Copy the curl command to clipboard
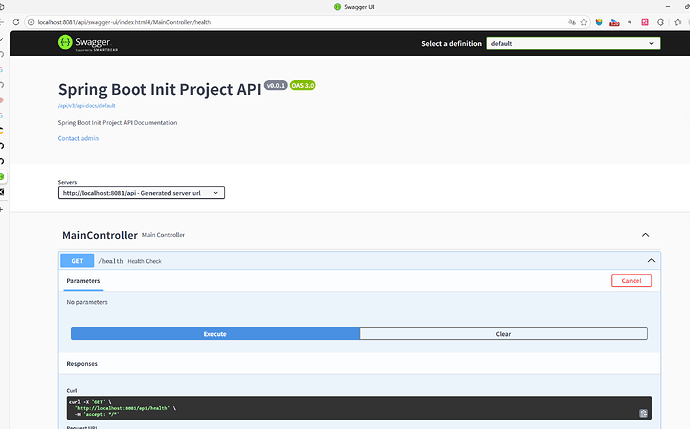Viewport: 690px width, 429px height. pyautogui.click(x=643, y=413)
